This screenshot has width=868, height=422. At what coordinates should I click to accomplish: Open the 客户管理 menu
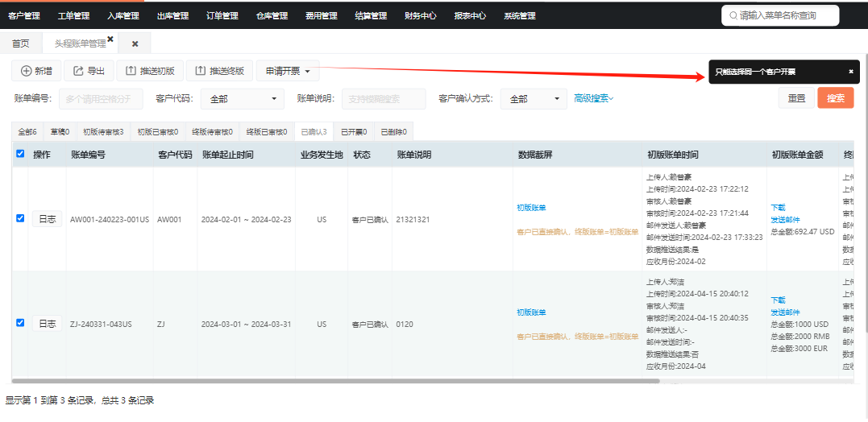point(24,16)
